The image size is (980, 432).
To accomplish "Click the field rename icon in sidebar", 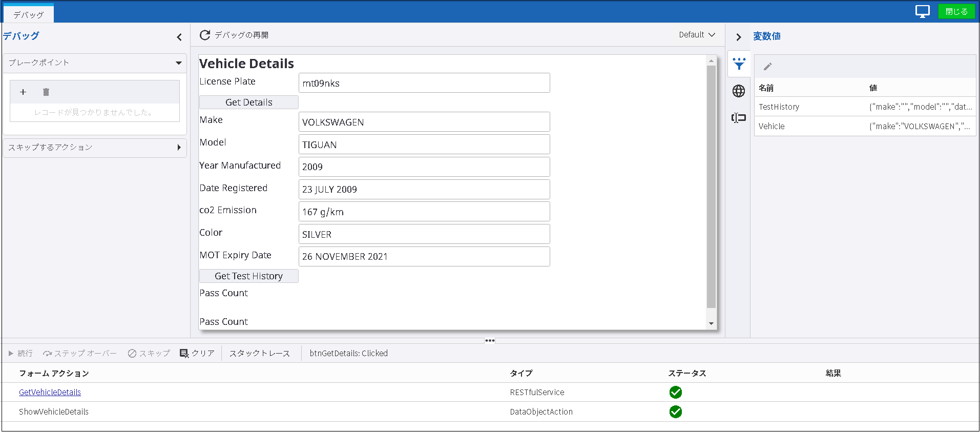I will click(739, 118).
